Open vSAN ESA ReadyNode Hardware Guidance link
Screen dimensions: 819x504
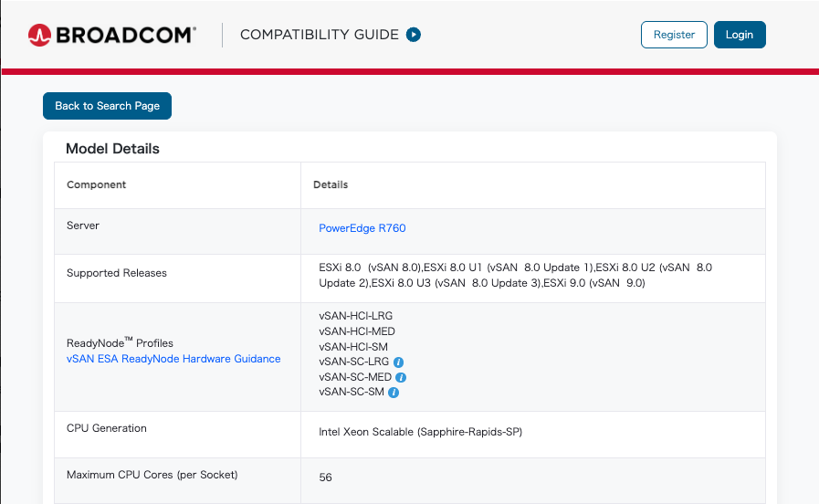click(x=173, y=359)
